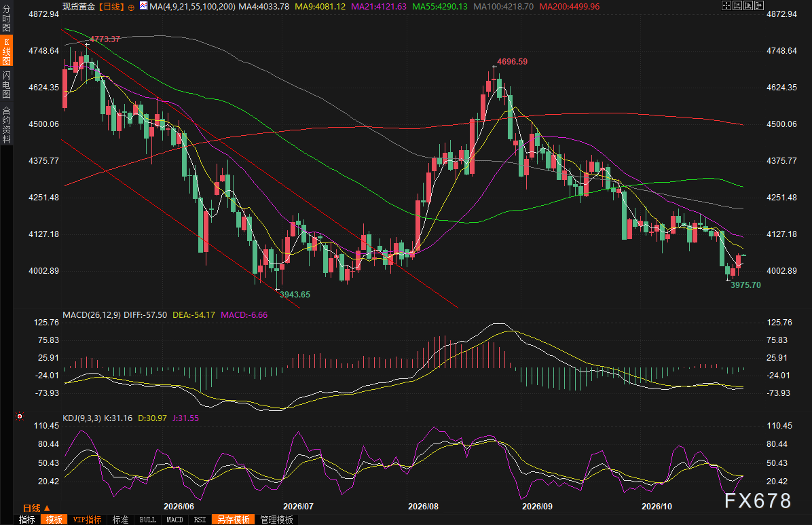Open the 分时图 side tab
This screenshot has height=525, width=812.
point(6,18)
